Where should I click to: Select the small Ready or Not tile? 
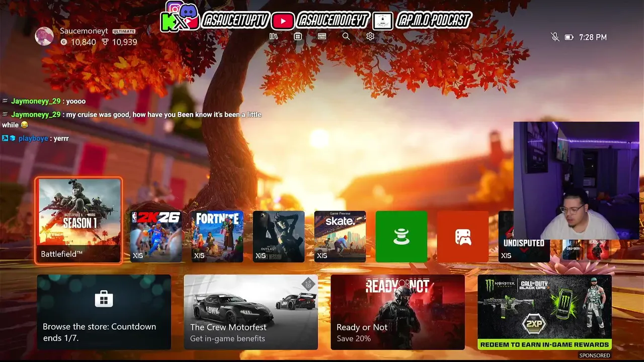click(598, 250)
